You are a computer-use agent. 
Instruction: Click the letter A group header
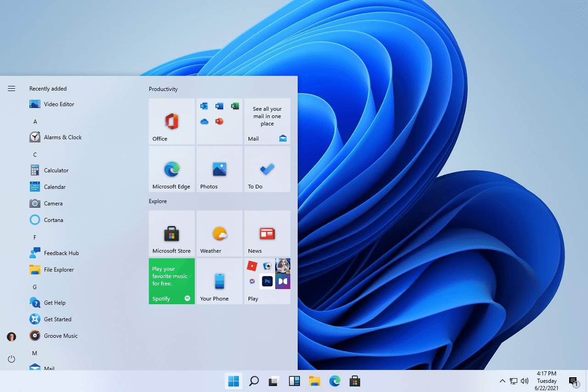(x=35, y=121)
